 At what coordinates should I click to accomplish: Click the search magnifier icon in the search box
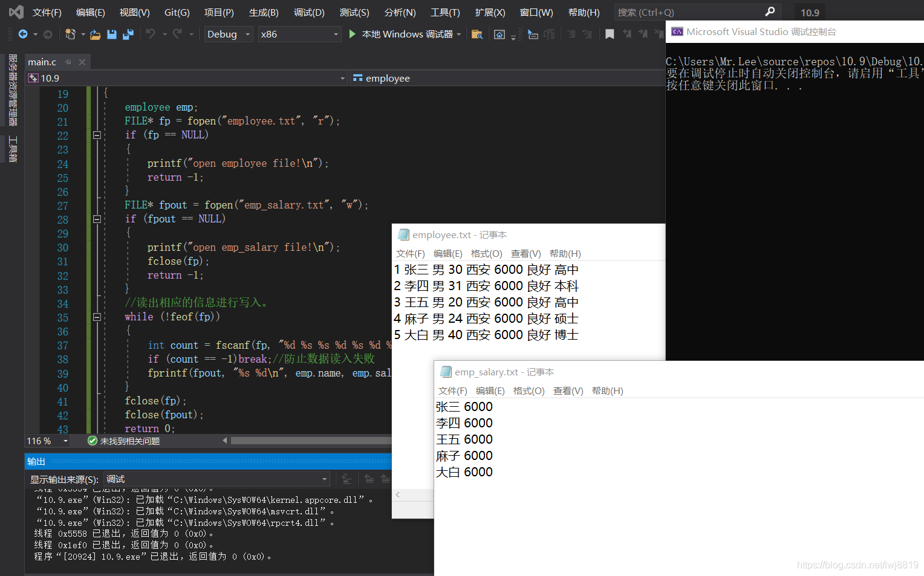[770, 11]
